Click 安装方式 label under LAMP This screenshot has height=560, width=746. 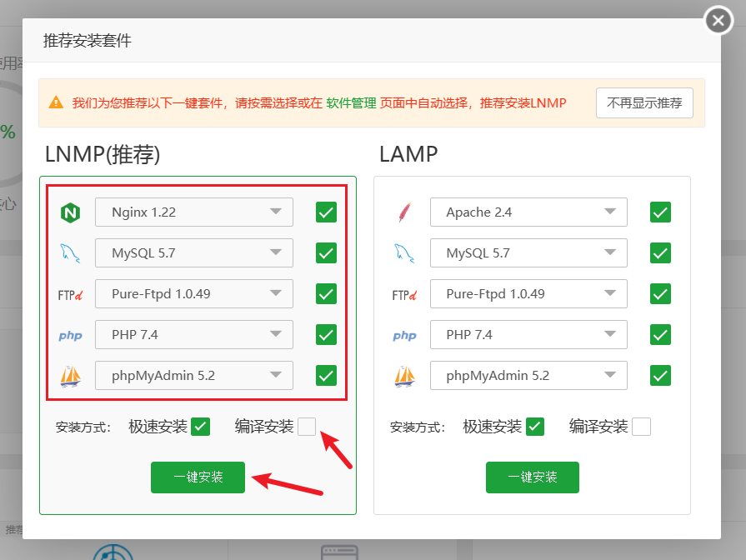(418, 427)
